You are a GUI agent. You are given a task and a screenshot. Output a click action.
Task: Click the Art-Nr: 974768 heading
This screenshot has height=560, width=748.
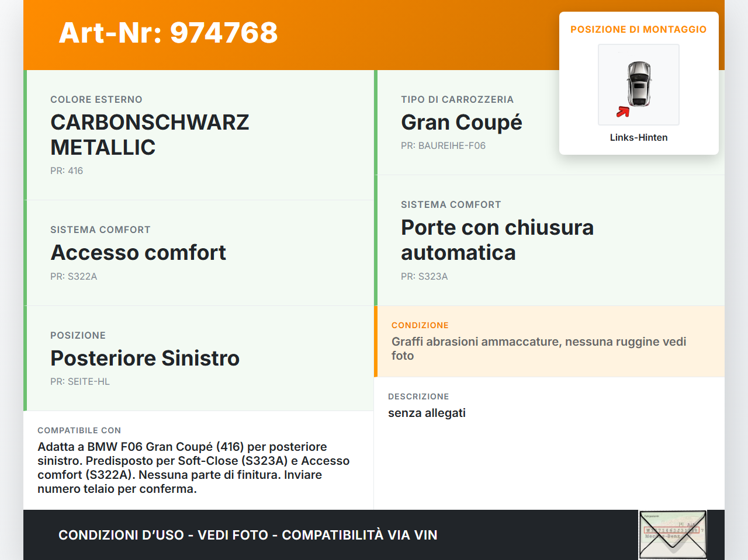point(168,33)
